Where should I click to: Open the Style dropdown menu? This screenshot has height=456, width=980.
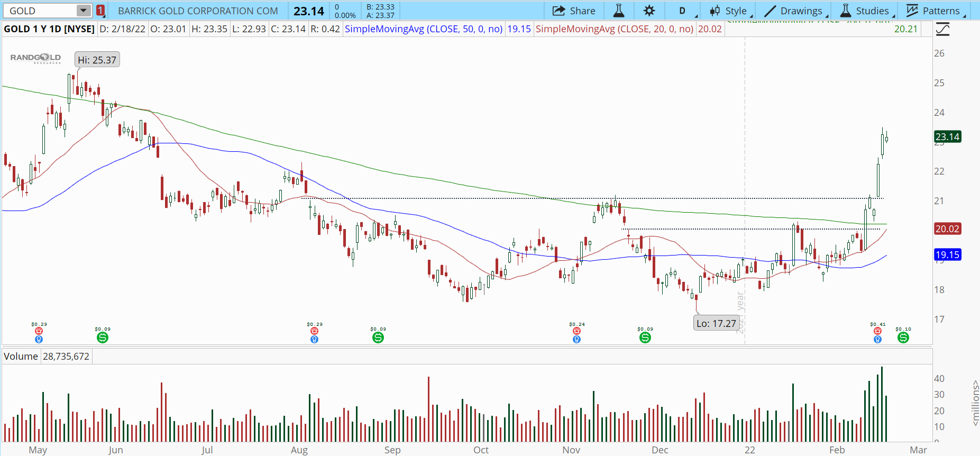728,11
